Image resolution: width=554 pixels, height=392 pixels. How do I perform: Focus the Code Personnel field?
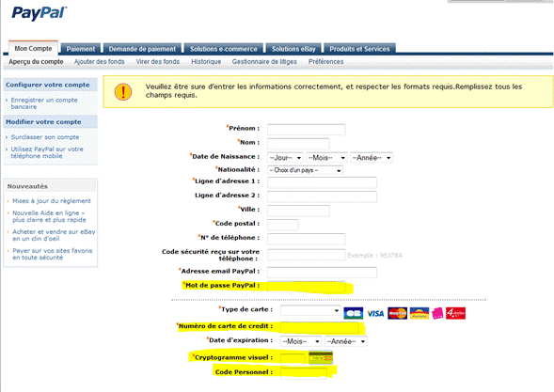point(304,373)
